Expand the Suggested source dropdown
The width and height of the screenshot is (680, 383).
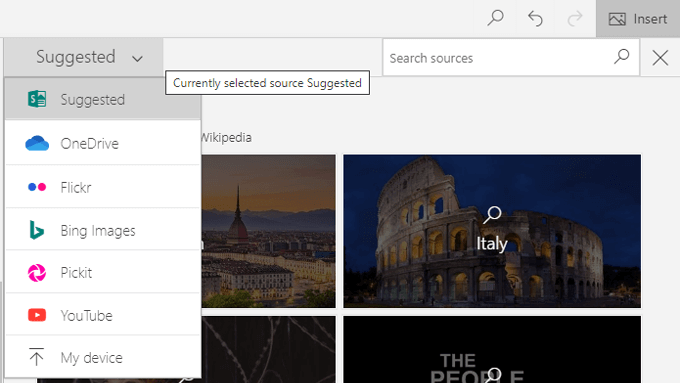coord(84,57)
